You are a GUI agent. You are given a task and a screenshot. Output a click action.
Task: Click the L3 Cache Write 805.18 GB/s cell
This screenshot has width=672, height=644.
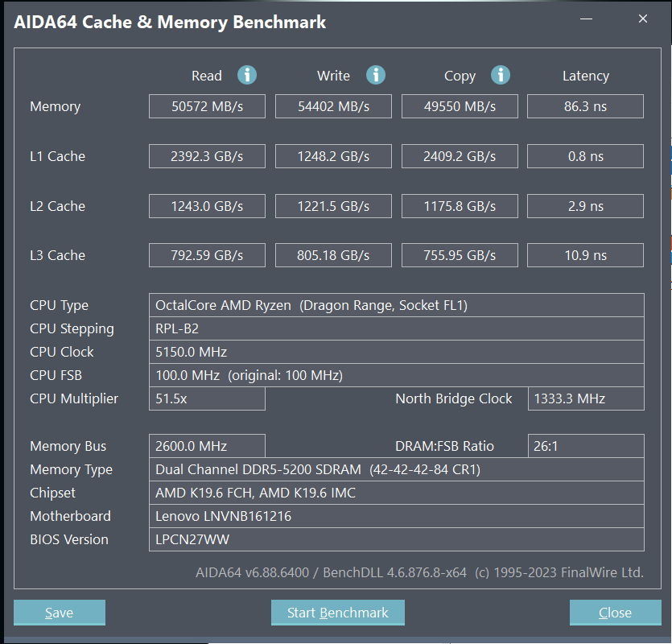[333, 255]
